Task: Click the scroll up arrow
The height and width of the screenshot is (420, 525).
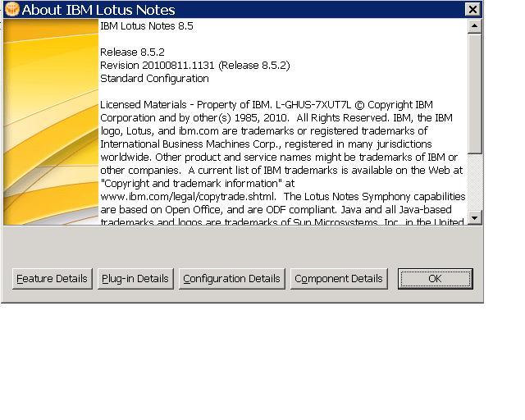Action: 474,26
